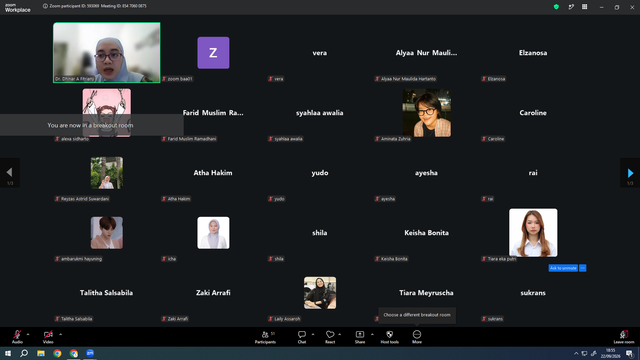Open Host tools shield icon

point(389,334)
